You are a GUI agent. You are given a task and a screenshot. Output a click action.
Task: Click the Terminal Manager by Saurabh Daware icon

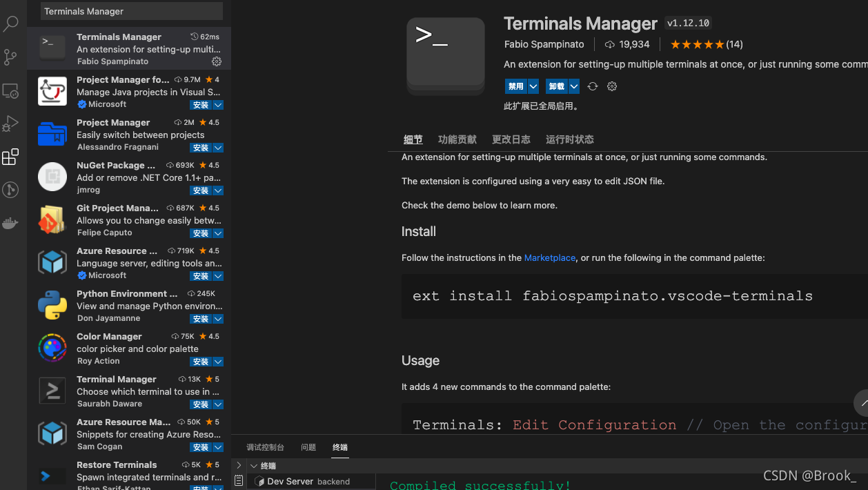[x=52, y=391]
